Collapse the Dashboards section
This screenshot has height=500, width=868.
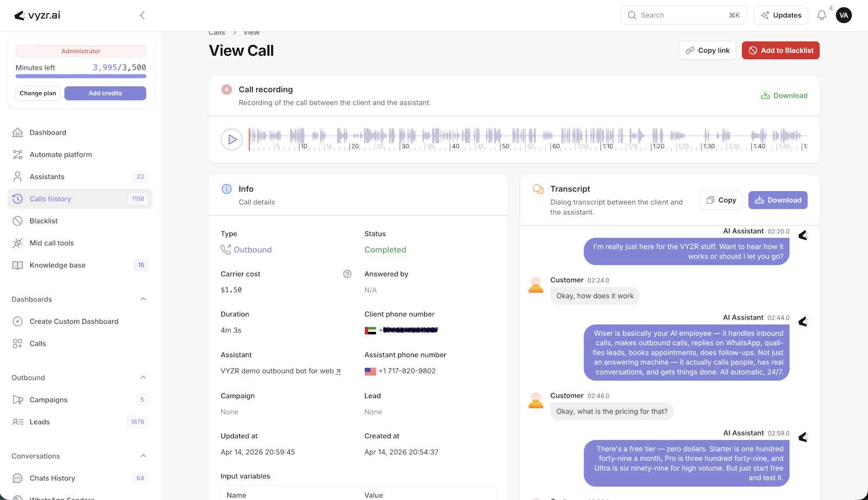(143, 299)
